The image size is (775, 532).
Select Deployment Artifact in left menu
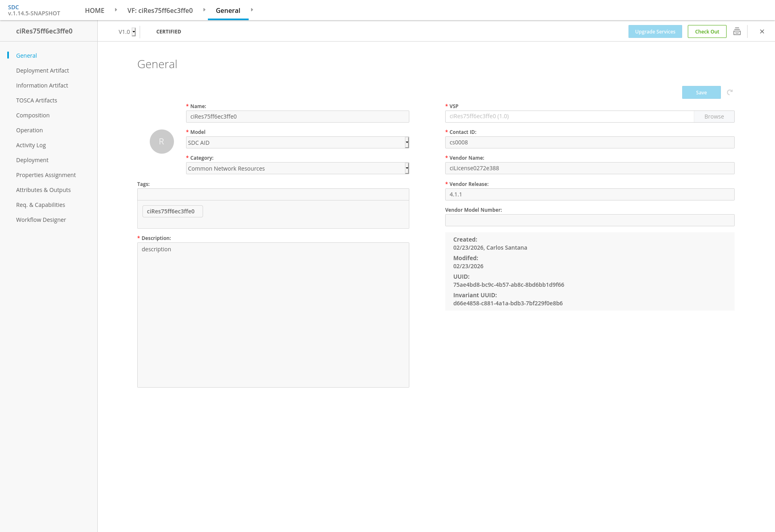[x=42, y=71]
